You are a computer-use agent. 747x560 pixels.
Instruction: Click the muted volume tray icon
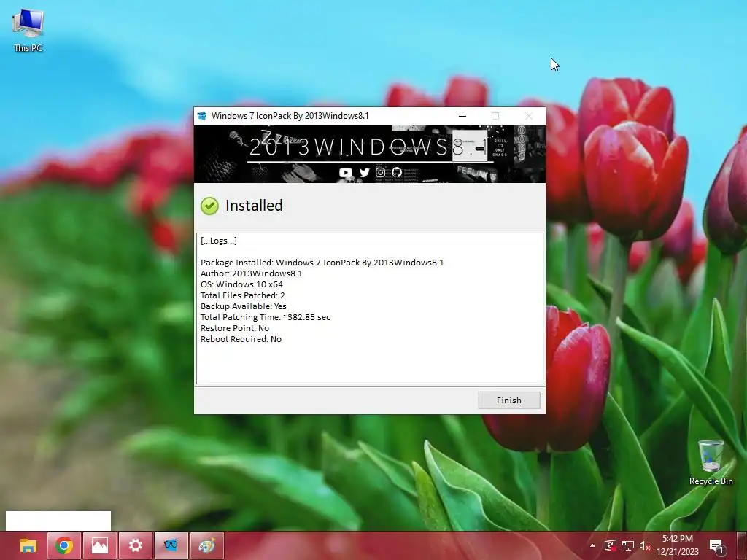(x=645, y=545)
